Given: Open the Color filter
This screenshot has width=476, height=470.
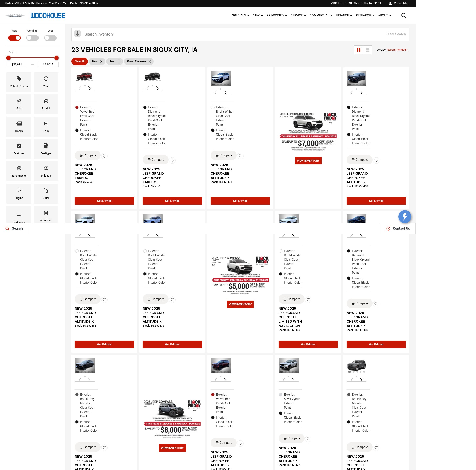Looking at the screenshot, I should (x=46, y=194).
